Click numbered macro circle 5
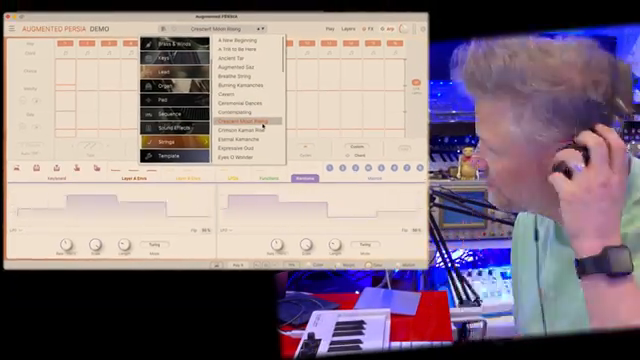 (381, 168)
